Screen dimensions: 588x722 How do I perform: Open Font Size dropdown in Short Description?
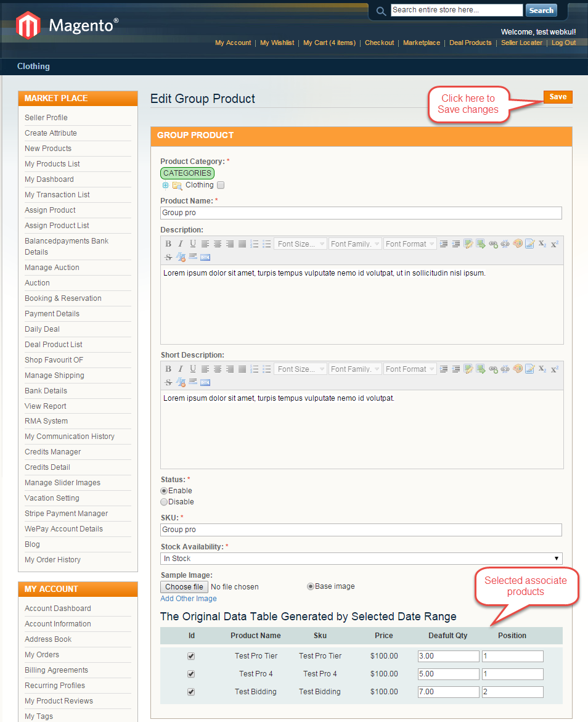click(x=300, y=369)
